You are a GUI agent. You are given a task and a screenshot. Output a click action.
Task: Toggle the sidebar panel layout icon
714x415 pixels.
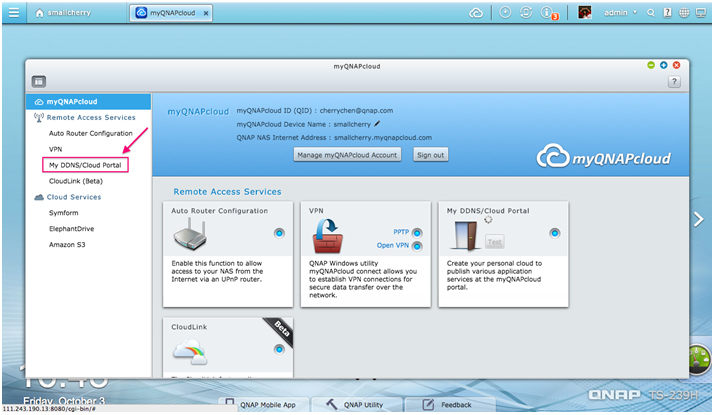pyautogui.click(x=39, y=82)
